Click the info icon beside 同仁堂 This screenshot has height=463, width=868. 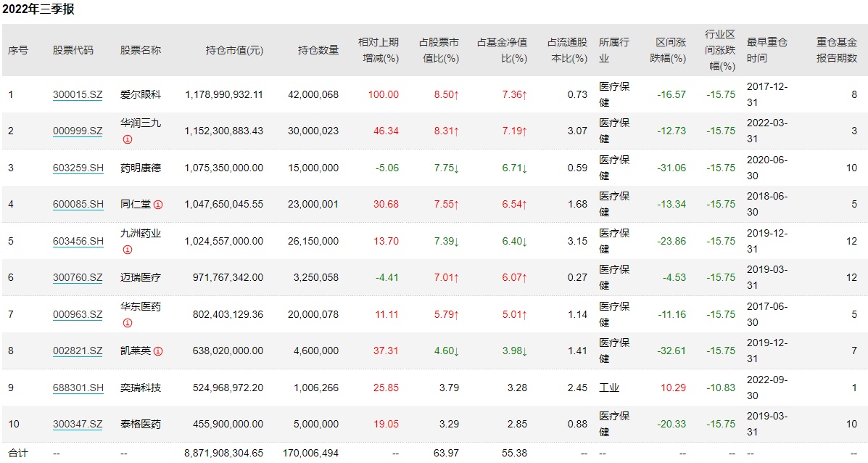click(x=158, y=205)
